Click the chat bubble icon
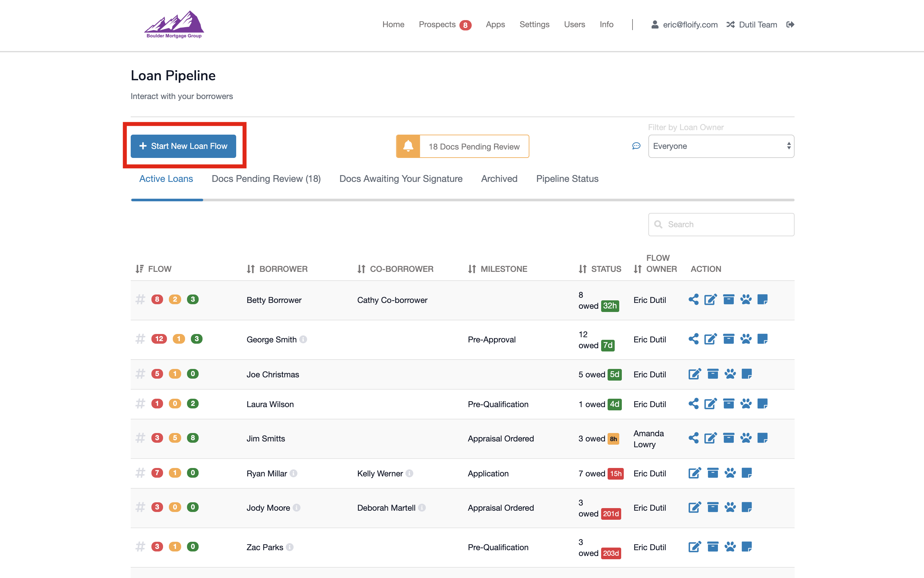Image resolution: width=924 pixels, height=578 pixels. [x=636, y=146]
